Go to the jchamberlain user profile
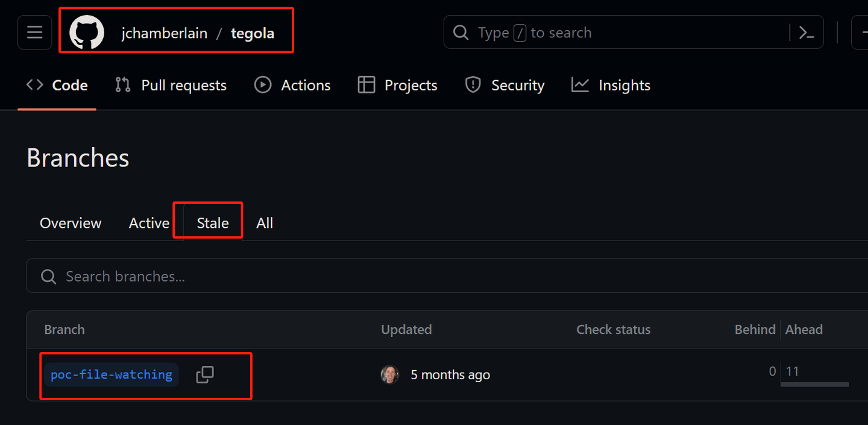 point(164,33)
